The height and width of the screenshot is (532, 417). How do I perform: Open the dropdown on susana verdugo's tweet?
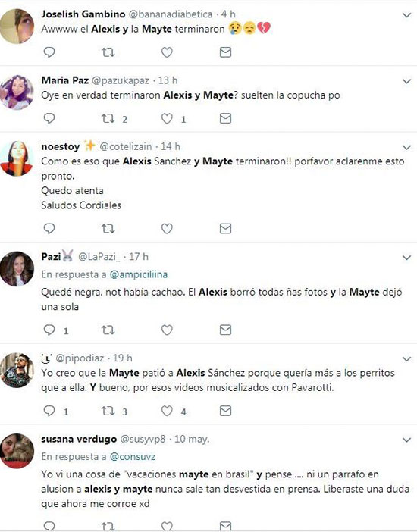pos(406,440)
